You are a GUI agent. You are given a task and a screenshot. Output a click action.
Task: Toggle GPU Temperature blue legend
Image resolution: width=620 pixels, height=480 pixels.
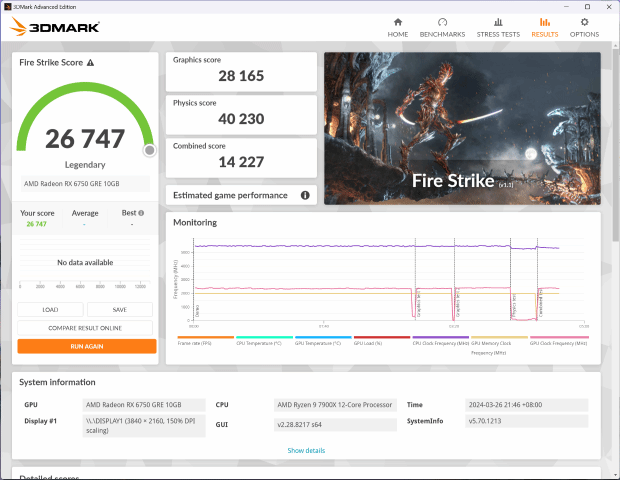click(x=323, y=340)
